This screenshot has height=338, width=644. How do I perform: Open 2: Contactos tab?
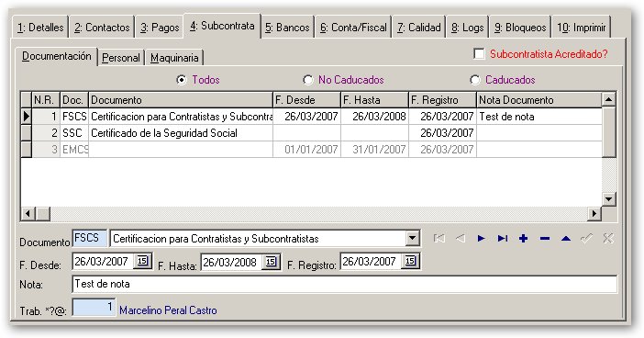102,28
